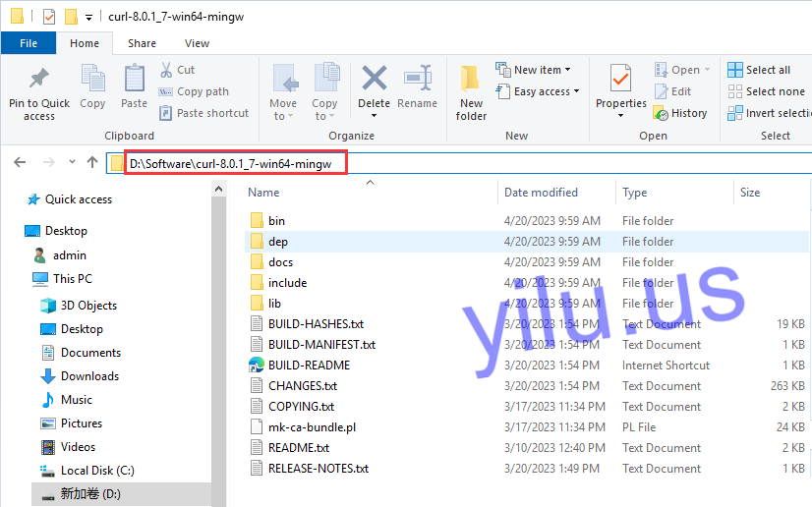Select the include folder
This screenshot has width=812, height=507.
pos(526,283)
